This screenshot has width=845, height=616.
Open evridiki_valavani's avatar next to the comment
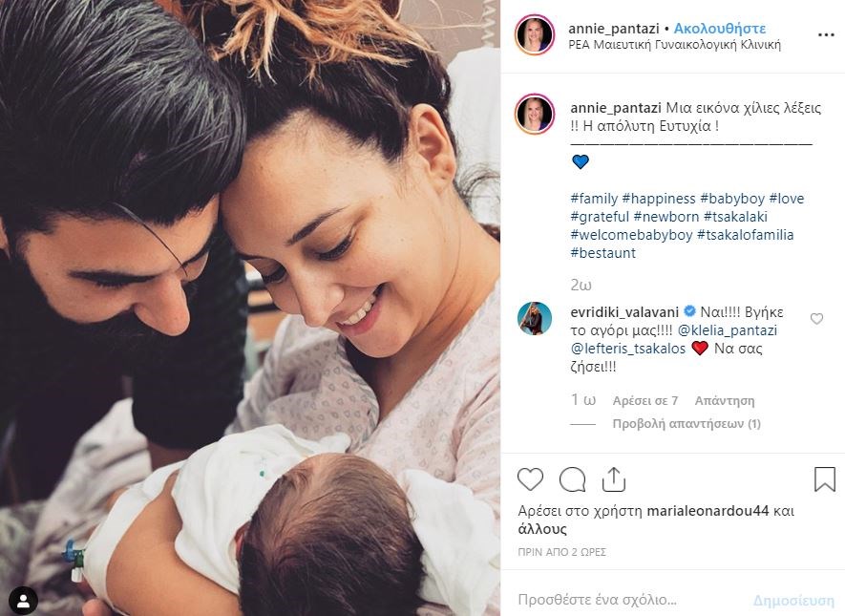point(535,319)
